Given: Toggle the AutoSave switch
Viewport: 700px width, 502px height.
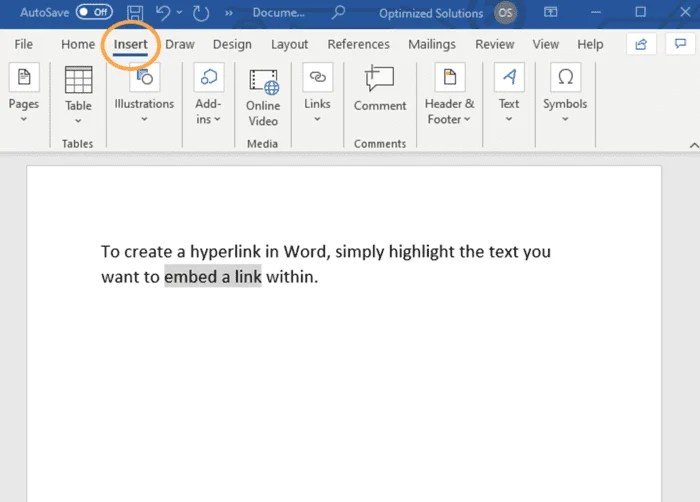Looking at the screenshot, I should [x=94, y=12].
